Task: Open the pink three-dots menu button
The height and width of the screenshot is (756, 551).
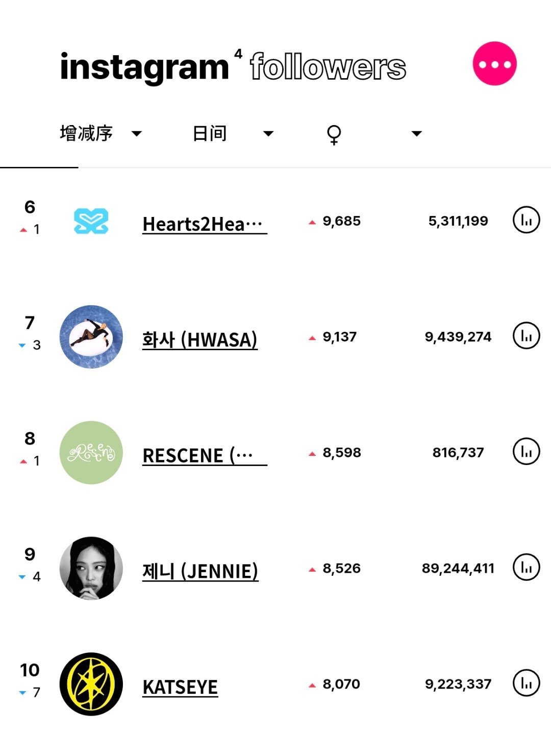Action: [x=494, y=64]
